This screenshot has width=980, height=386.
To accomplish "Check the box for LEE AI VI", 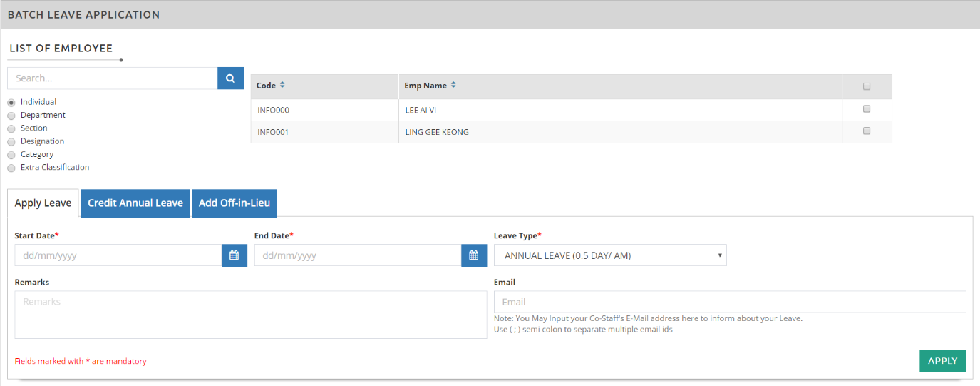I will pyautogui.click(x=867, y=109).
